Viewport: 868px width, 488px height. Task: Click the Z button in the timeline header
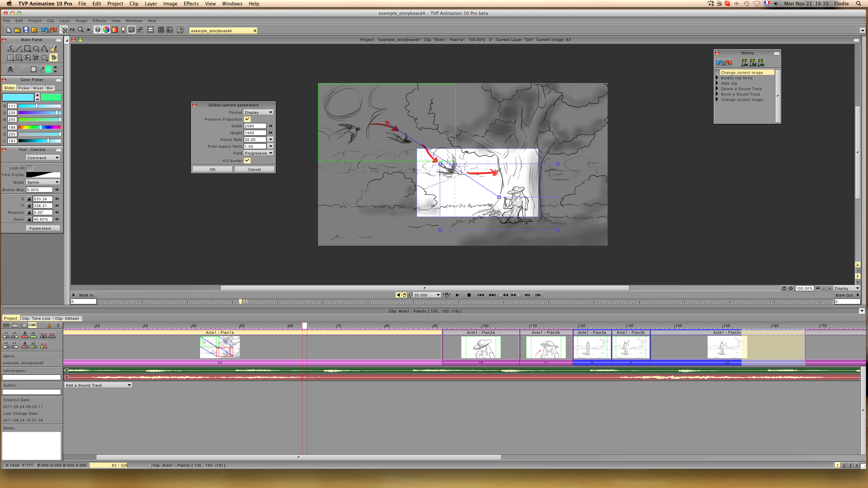[58, 325]
